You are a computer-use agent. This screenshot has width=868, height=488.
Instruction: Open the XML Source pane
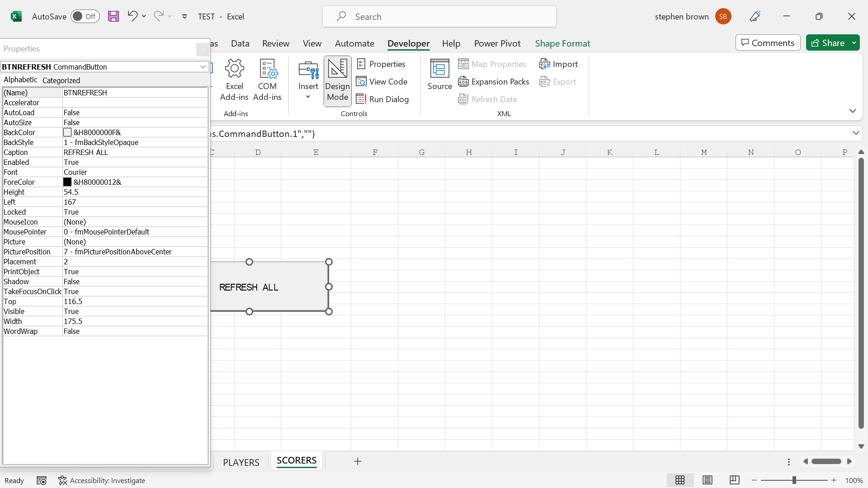coord(439,75)
